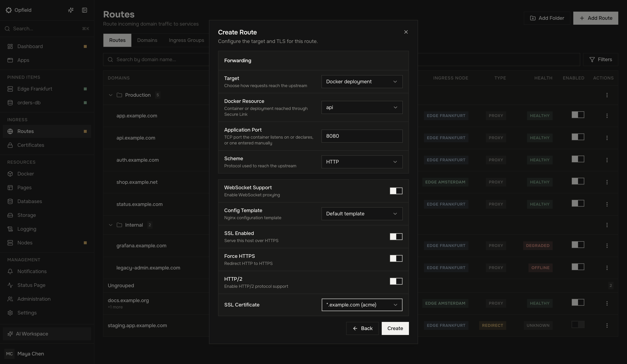Open Storage in the sidebar
Screen dimensions: 627x364
point(47,215)
